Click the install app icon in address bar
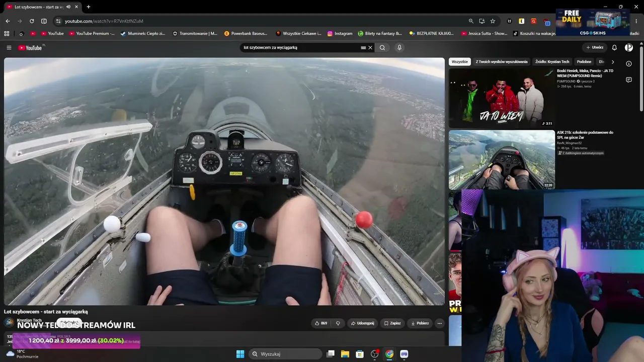644x362 pixels. point(482,21)
